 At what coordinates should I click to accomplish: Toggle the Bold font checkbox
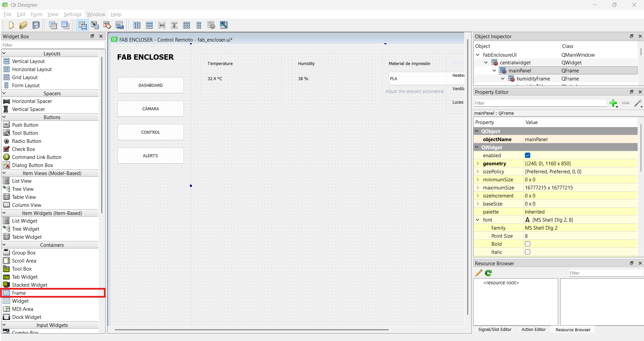(x=528, y=244)
